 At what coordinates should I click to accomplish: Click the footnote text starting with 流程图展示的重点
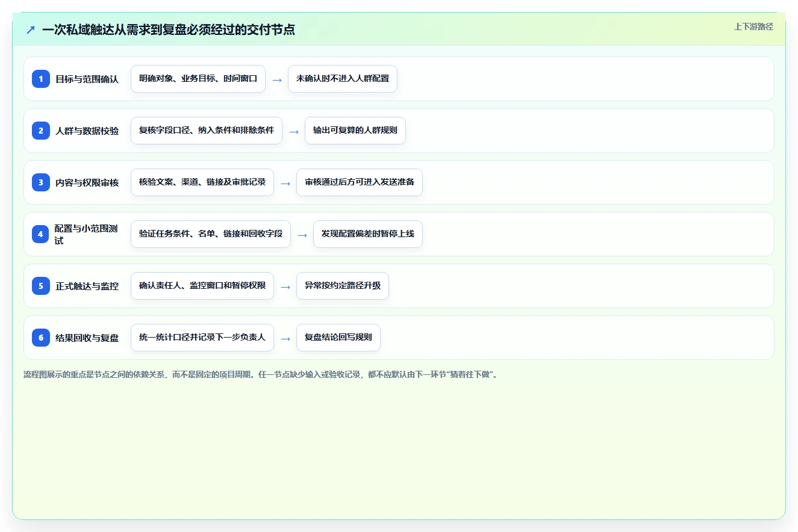(261, 374)
